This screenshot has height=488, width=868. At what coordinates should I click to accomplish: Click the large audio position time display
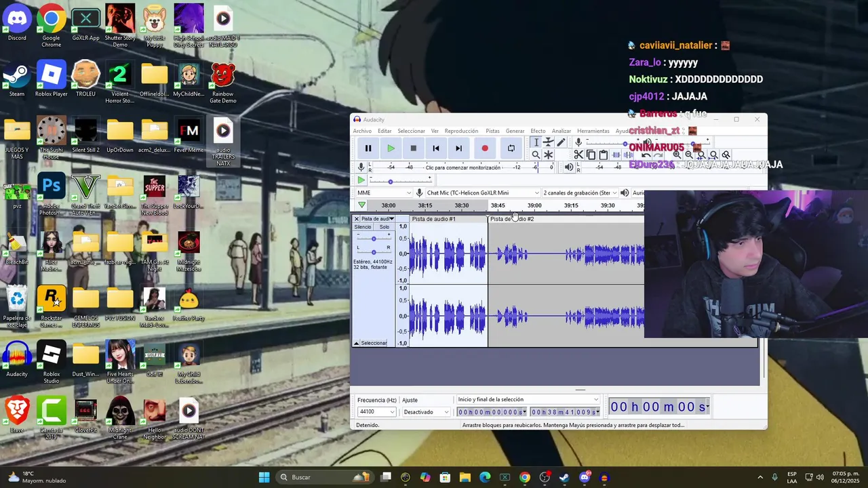click(659, 407)
